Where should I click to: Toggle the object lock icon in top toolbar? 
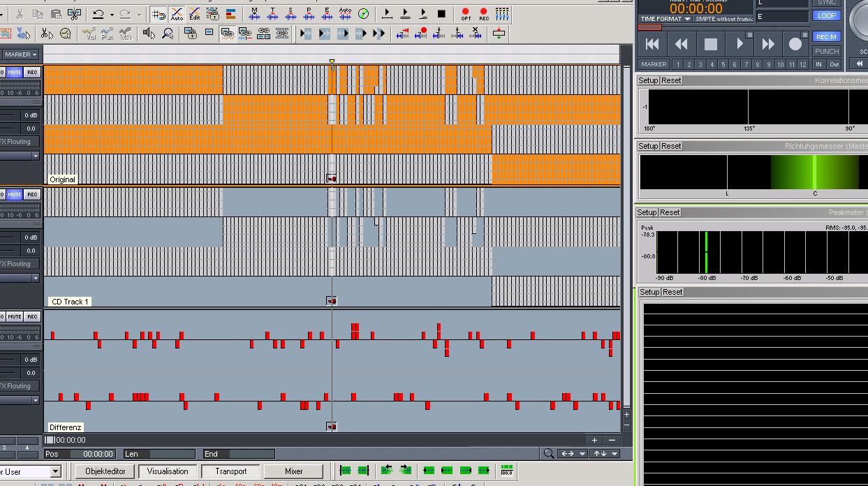tap(213, 14)
